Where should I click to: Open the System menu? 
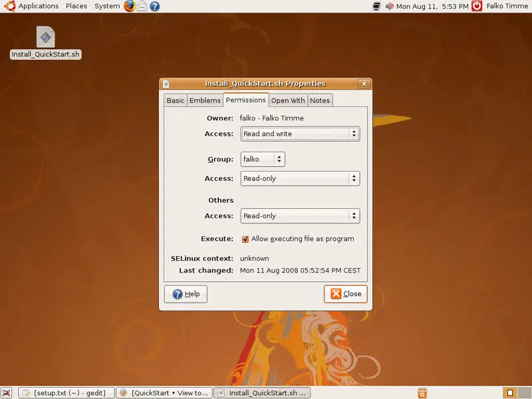pos(107,6)
